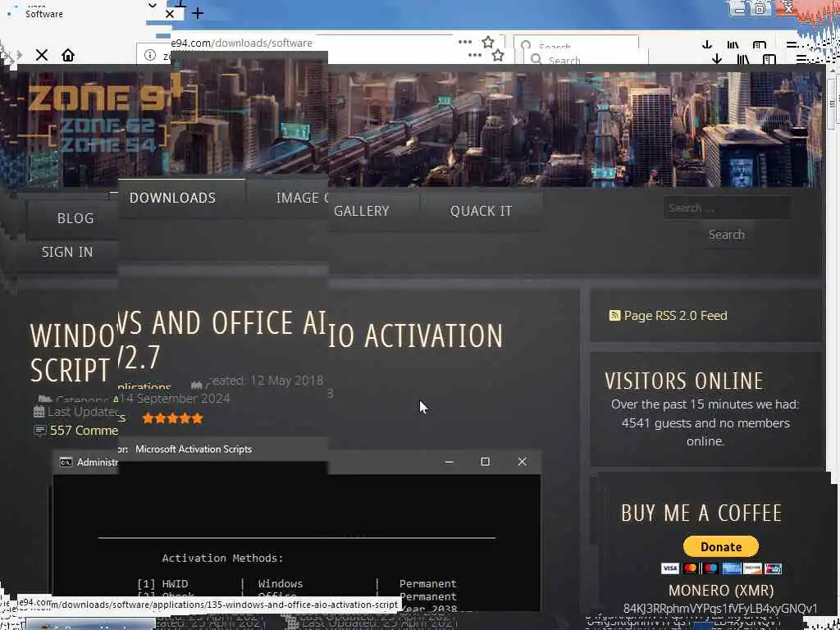Select the Monero address text 84KJ3RRphmVYPqs1fVFyLB4xyGNQv1
The width and height of the screenshot is (840, 630).
point(720,609)
